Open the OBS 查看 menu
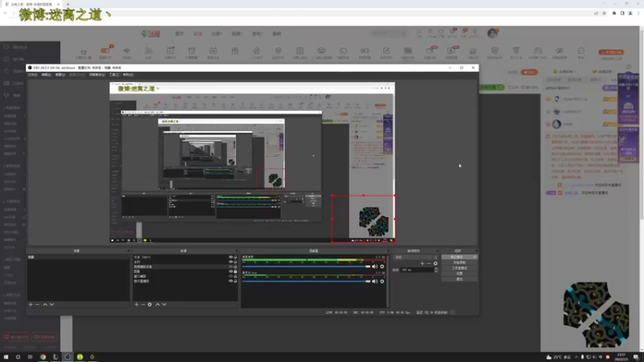Viewport: 644px width, 362px height. point(60,75)
